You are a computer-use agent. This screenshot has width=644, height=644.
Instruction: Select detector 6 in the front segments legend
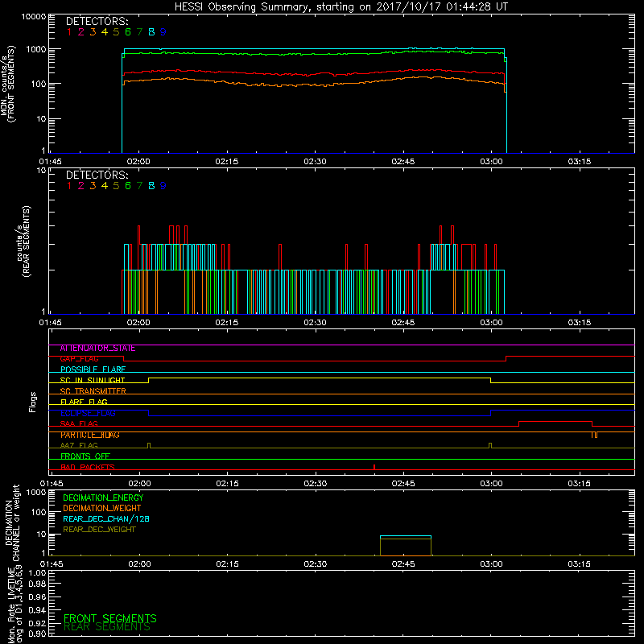pos(128,32)
